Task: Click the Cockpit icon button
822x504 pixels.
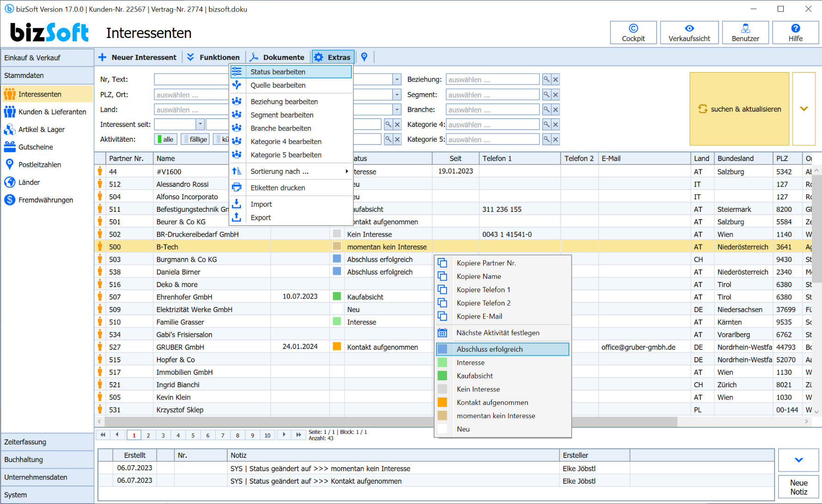Action: pos(633,33)
